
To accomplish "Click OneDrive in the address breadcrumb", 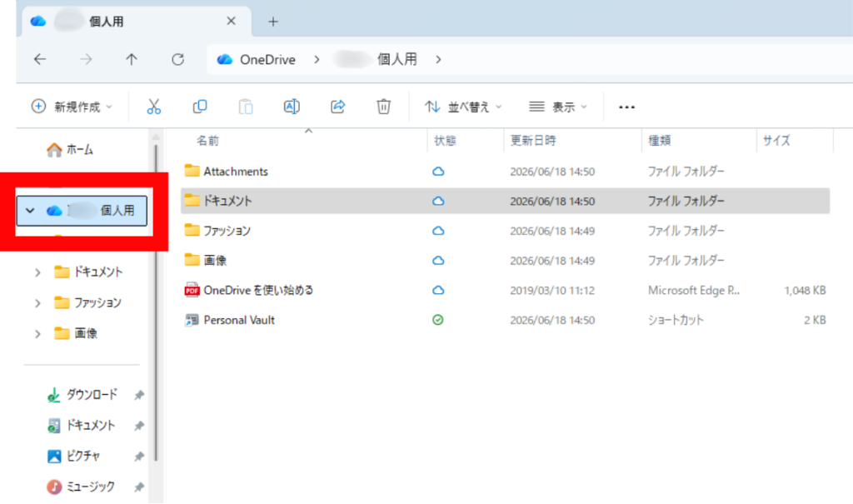I will pos(267,59).
